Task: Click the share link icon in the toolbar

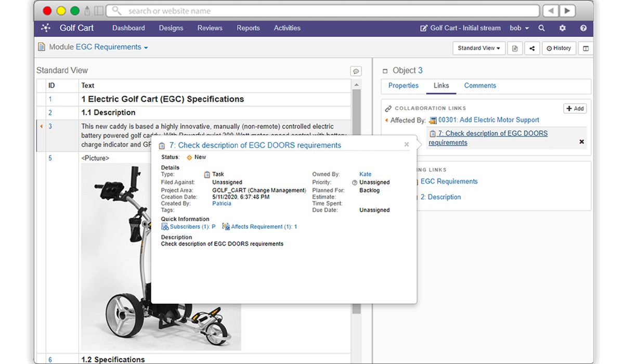Action: (532, 48)
